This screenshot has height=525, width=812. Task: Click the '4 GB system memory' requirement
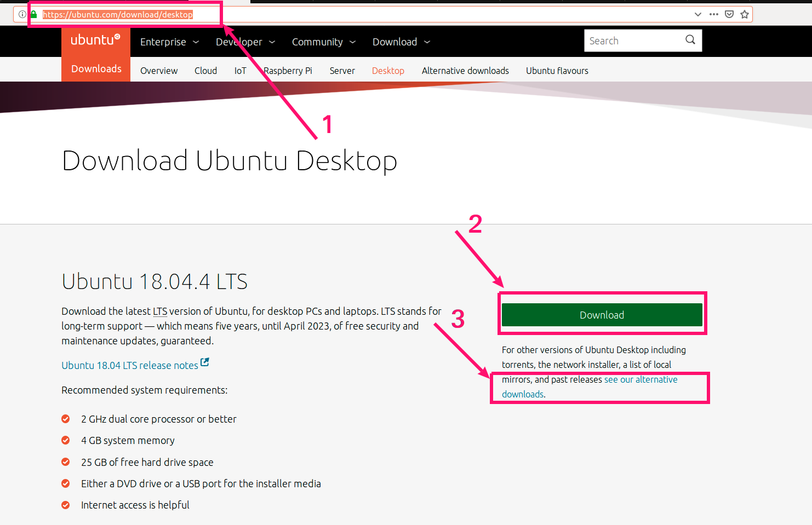click(x=128, y=441)
